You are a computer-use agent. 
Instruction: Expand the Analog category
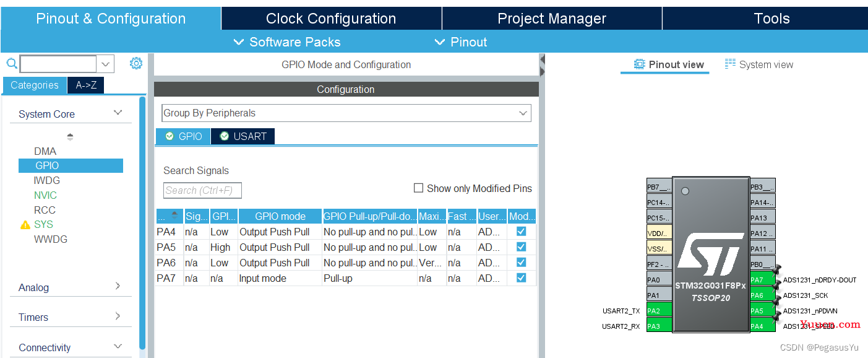point(118,286)
